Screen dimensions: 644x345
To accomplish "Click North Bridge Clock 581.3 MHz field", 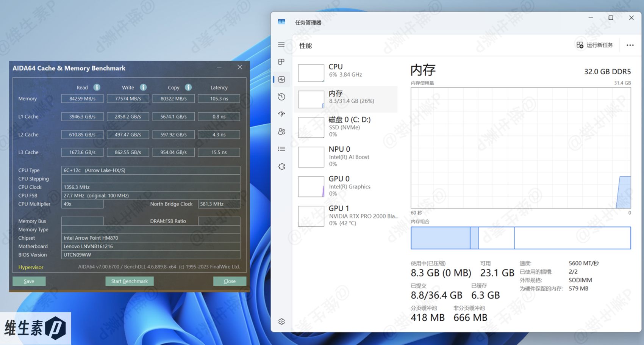I will pyautogui.click(x=219, y=204).
